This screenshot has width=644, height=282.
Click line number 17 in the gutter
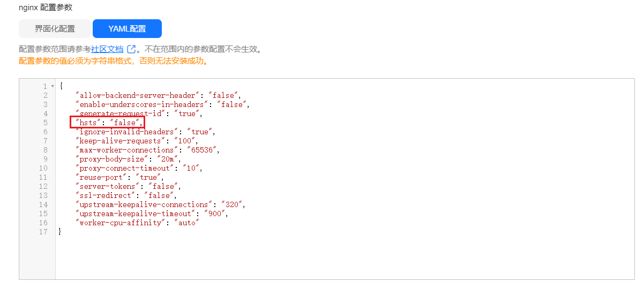coord(44,232)
